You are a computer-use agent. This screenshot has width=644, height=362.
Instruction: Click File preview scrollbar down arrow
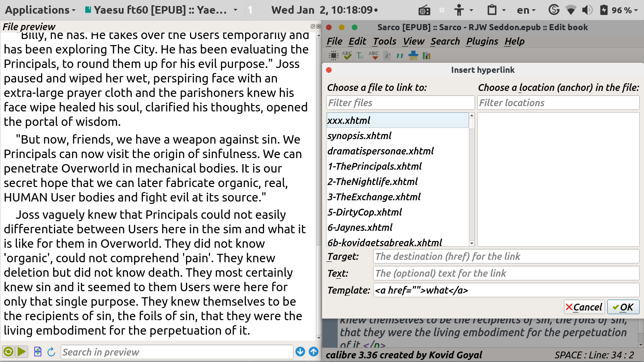[319, 338]
